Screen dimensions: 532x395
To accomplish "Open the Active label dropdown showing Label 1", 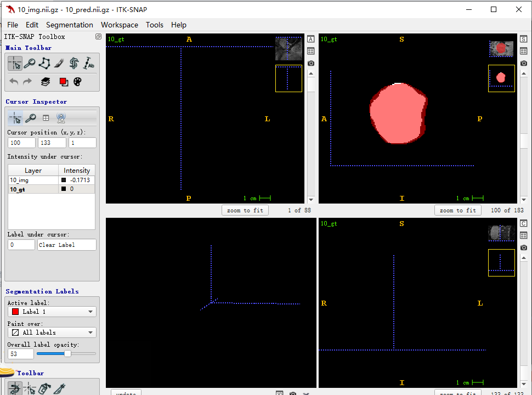I will click(52, 312).
